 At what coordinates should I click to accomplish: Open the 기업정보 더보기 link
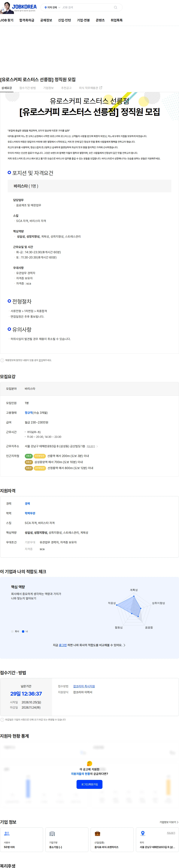[x=169, y=822]
